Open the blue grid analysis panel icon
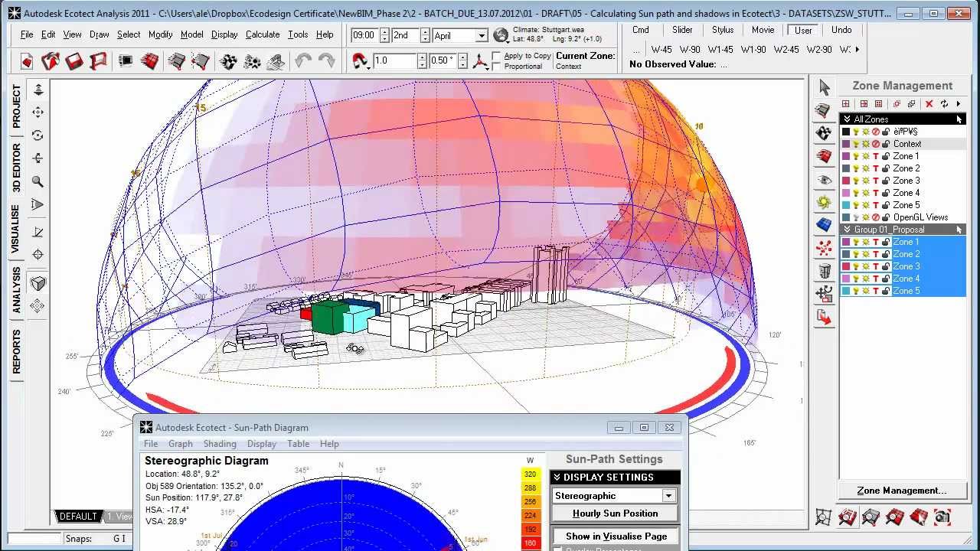Viewport: 980px width, 551px height. (824, 225)
